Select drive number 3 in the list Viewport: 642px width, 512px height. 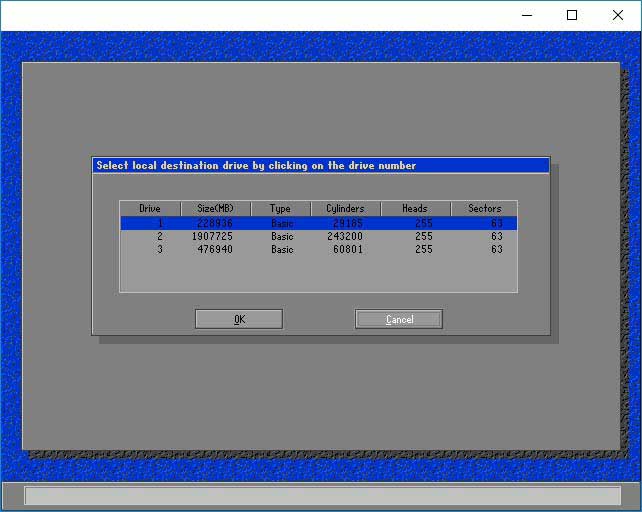pyautogui.click(x=158, y=249)
